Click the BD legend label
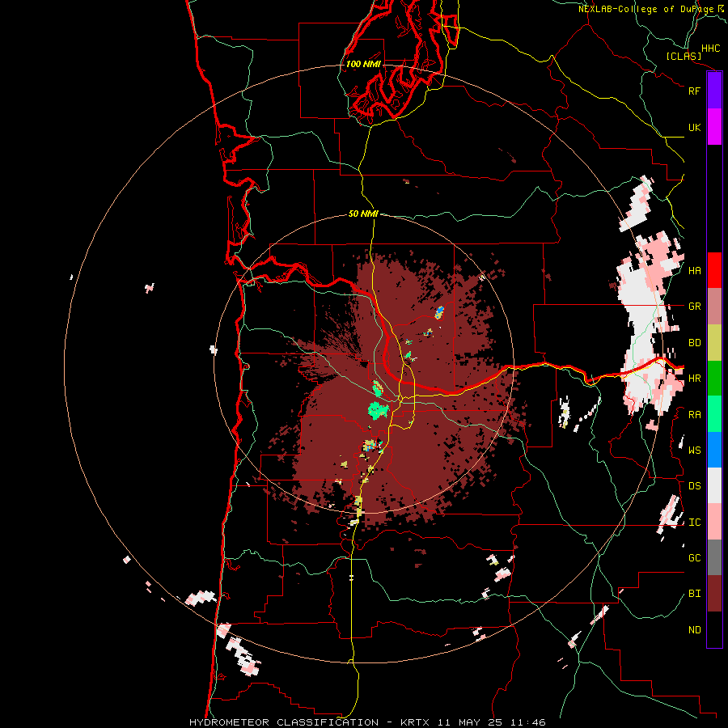728x728 pixels. click(694, 343)
